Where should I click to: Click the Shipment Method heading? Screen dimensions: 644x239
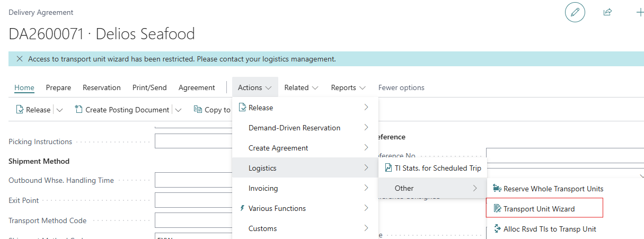point(39,161)
